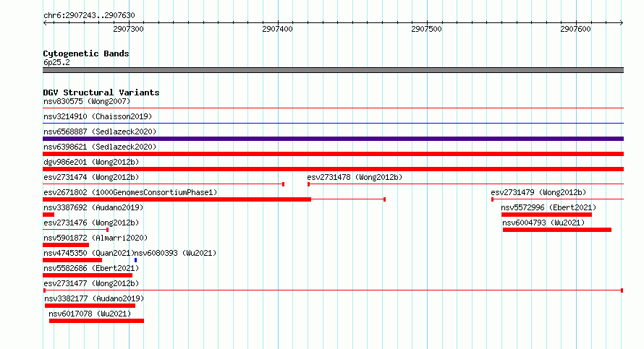Select the nsv6568887 (Sedlazeck2020) purple bar
The width and height of the screenshot is (644, 349).
point(333,139)
